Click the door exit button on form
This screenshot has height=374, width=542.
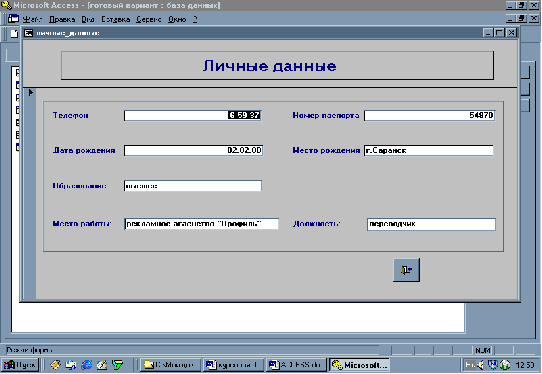click(406, 270)
